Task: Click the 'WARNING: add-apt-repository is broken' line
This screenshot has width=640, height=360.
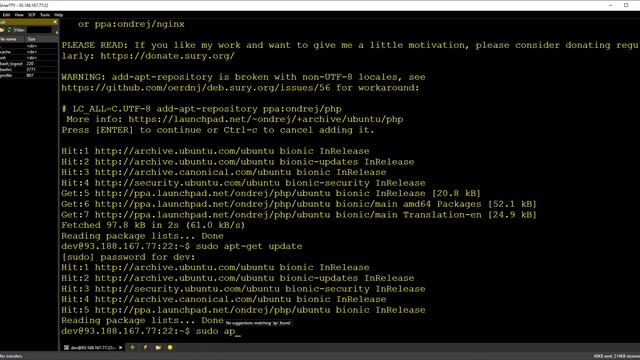Action: coord(243,77)
